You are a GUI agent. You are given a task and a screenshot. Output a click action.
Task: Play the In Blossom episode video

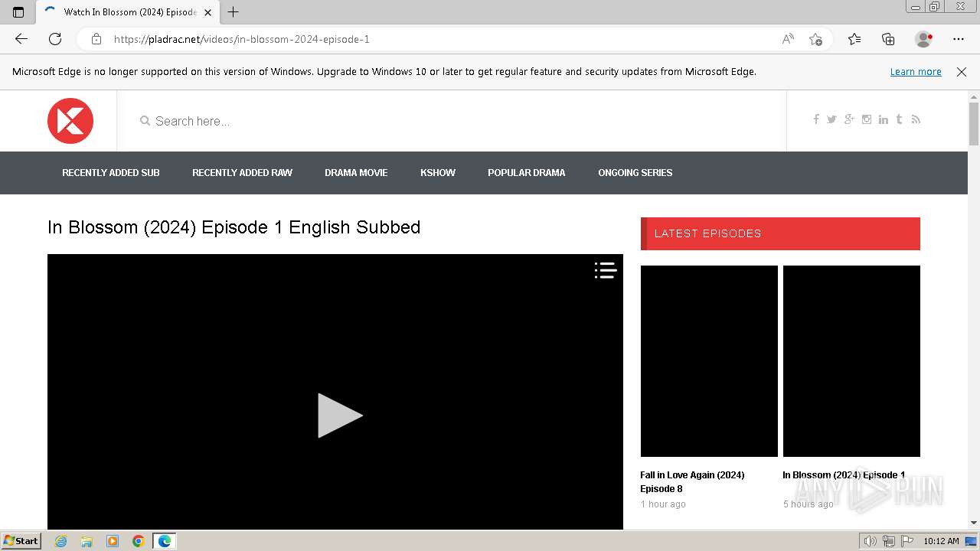point(340,416)
